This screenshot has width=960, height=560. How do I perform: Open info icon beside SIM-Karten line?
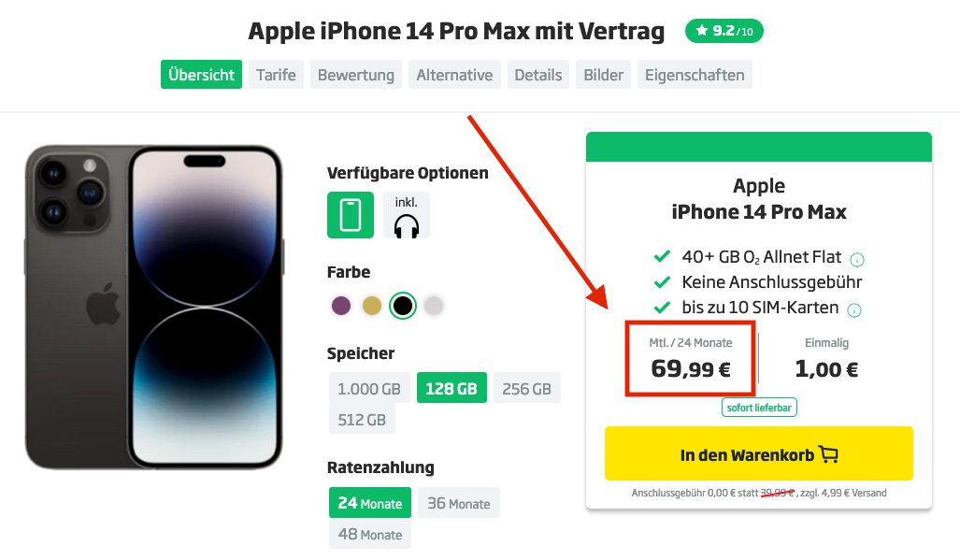point(854,309)
